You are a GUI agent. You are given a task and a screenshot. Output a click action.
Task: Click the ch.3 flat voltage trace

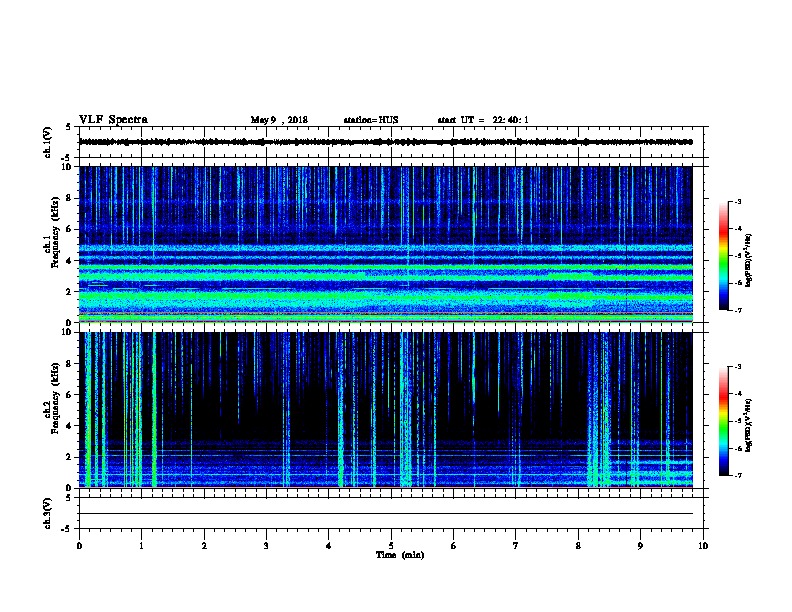coord(386,514)
